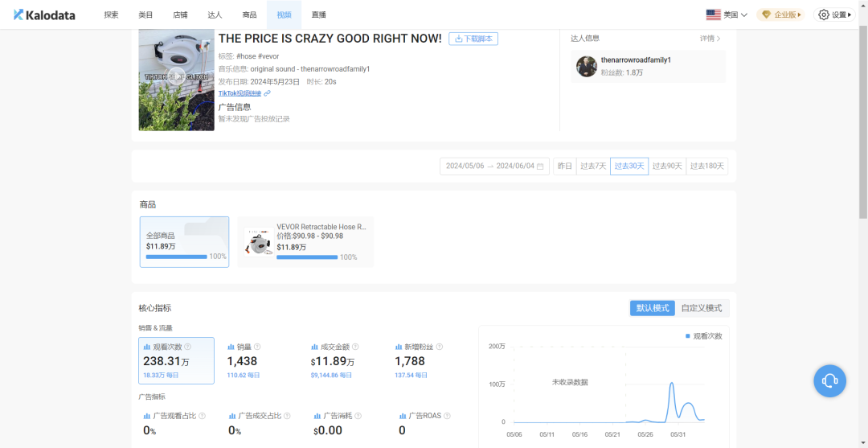The height and width of the screenshot is (448, 868).
Task: Open the TikTok视频链接 link
Action: tap(240, 93)
